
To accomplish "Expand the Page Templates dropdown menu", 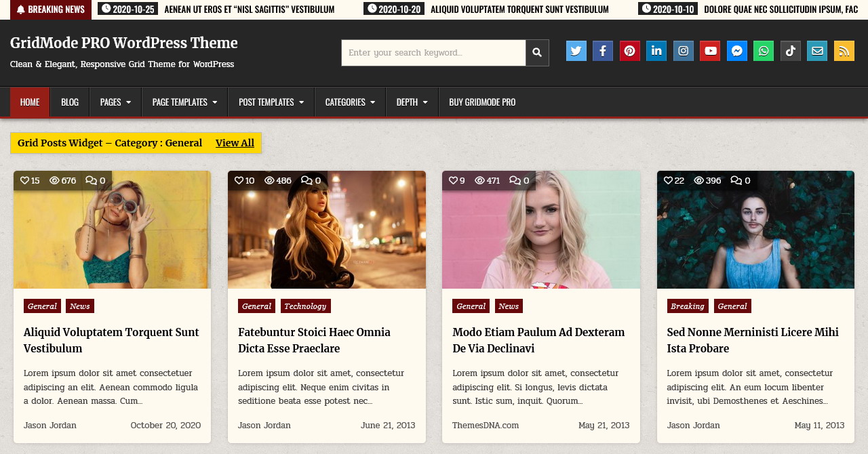I will (184, 102).
